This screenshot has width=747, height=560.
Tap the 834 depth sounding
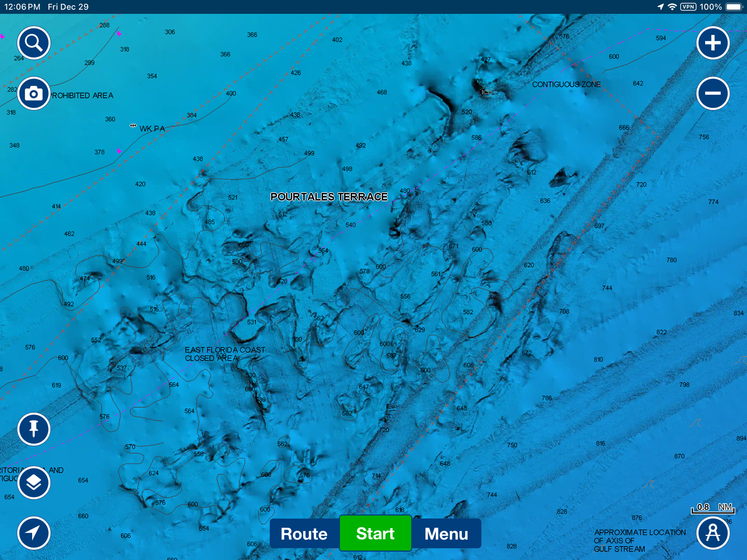pyautogui.click(x=738, y=313)
